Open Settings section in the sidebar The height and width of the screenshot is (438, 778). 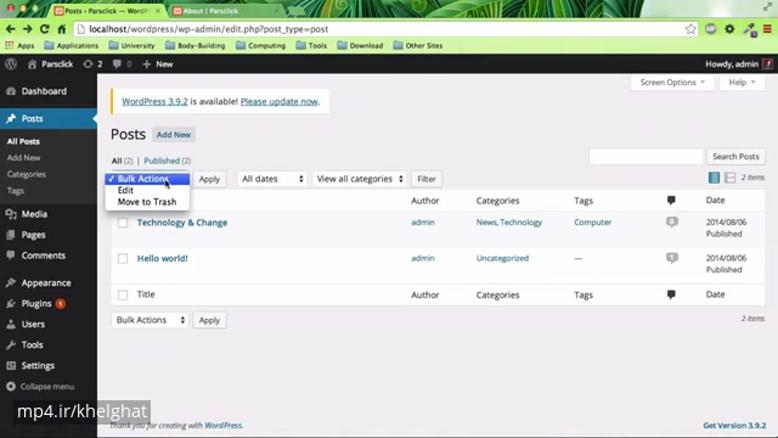pyautogui.click(x=49, y=366)
